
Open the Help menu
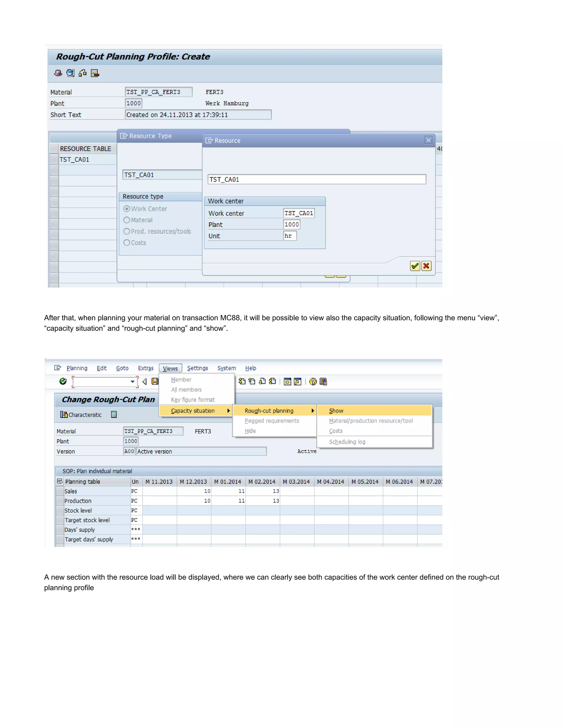(x=251, y=368)
